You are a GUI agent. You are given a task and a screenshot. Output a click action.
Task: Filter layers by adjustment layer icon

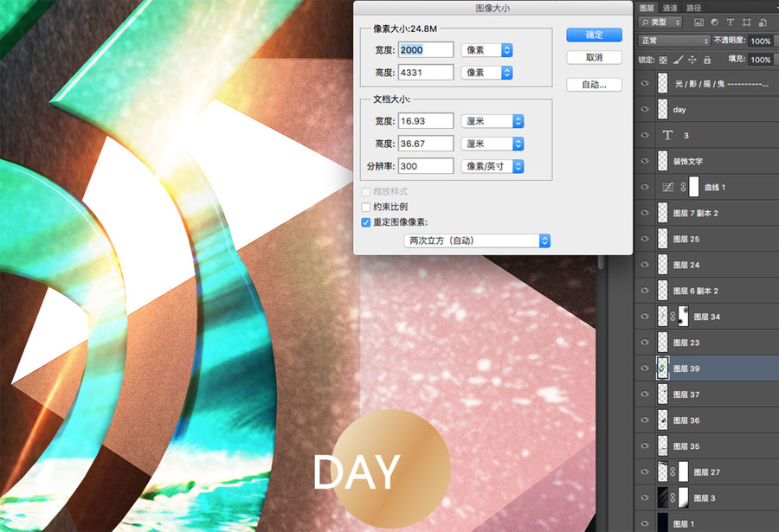pyautogui.click(x=714, y=22)
